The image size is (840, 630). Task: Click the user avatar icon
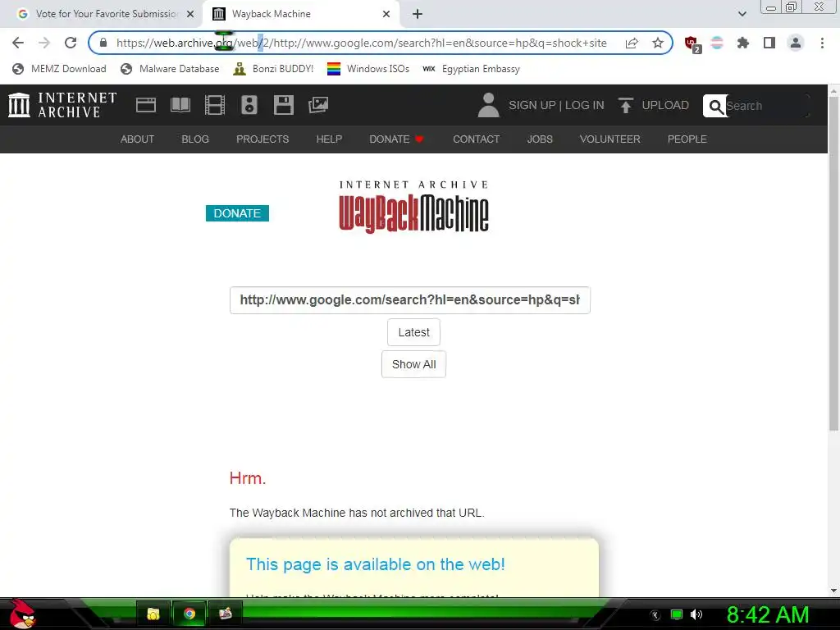coord(488,105)
